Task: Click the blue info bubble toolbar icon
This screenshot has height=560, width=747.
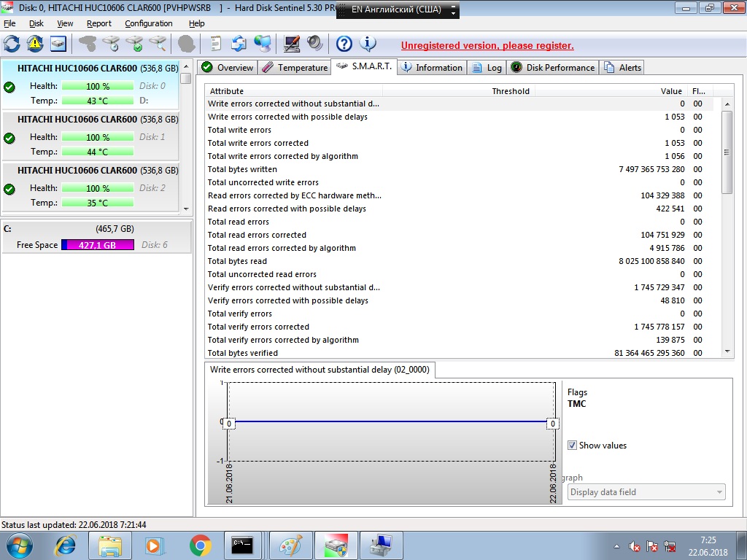Action: pyautogui.click(x=368, y=44)
